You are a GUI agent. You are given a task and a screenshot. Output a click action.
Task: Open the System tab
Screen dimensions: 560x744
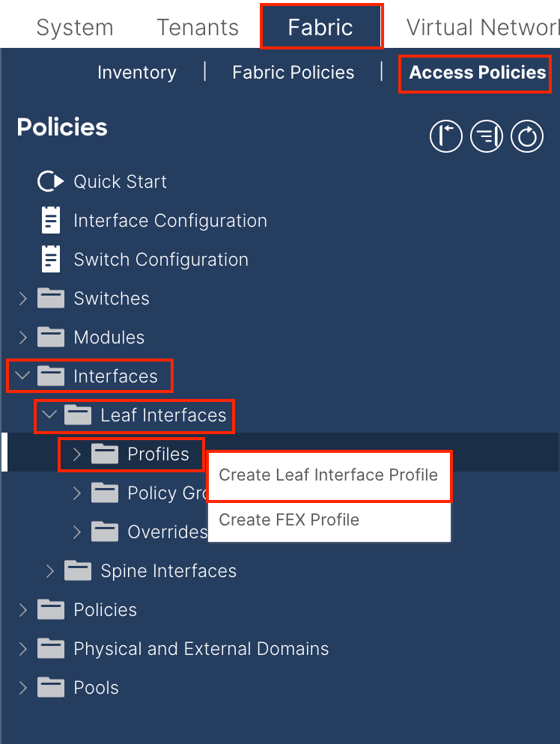(75, 28)
